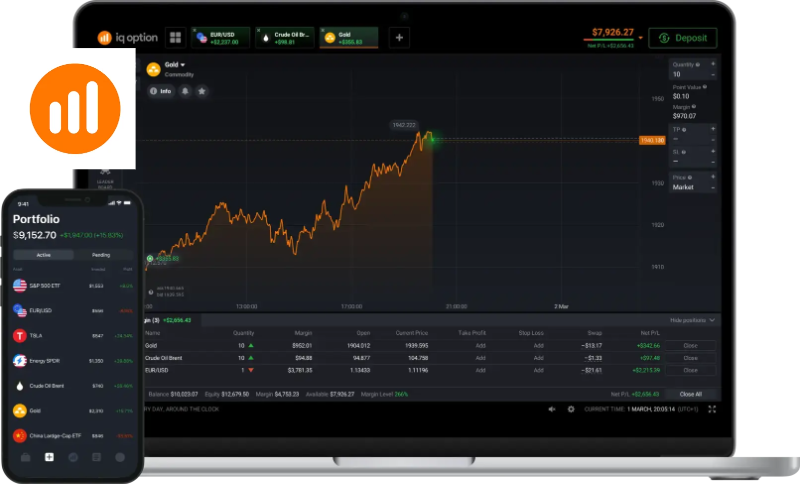Increase SL value with plus
Image resolution: width=800 pixels, height=484 pixels.
[713, 151]
